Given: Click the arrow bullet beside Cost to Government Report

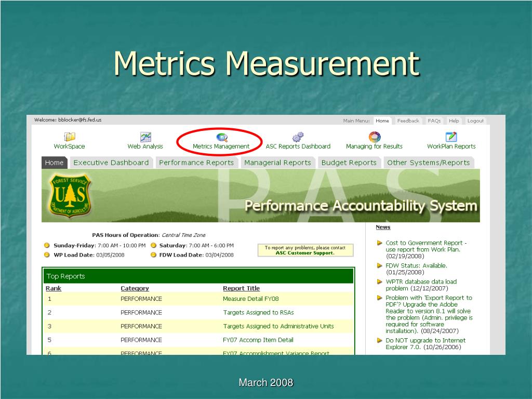Looking at the screenshot, I should [380, 243].
